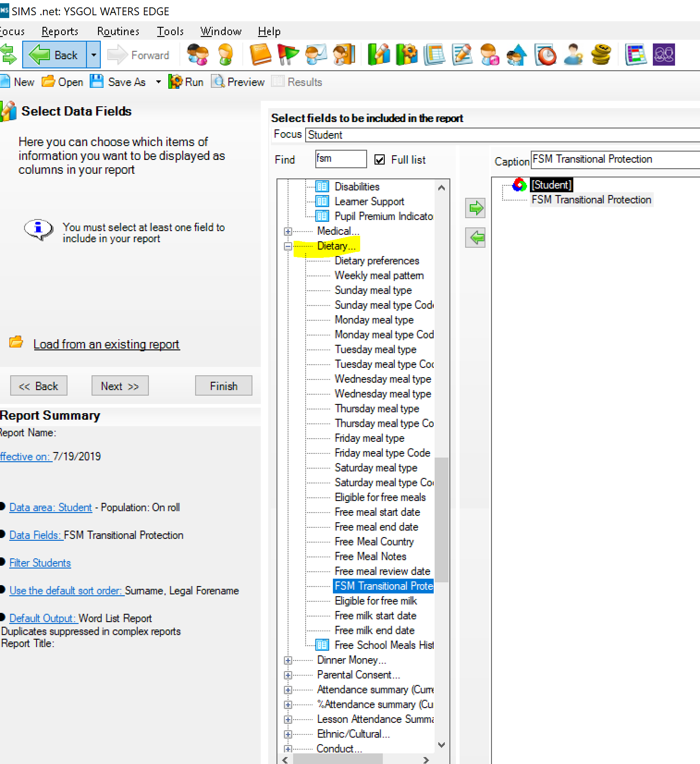Expand the Medical tree node
The height and width of the screenshot is (764, 700).
288,231
